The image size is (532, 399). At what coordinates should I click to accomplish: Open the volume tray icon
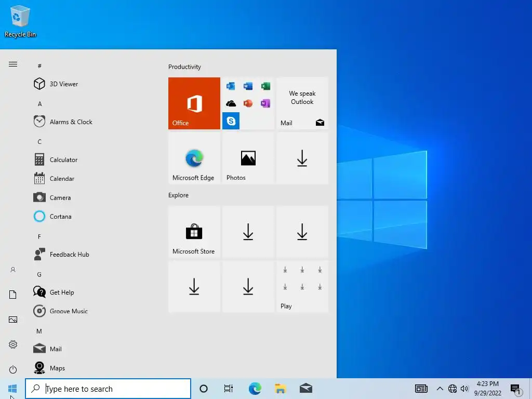click(464, 389)
